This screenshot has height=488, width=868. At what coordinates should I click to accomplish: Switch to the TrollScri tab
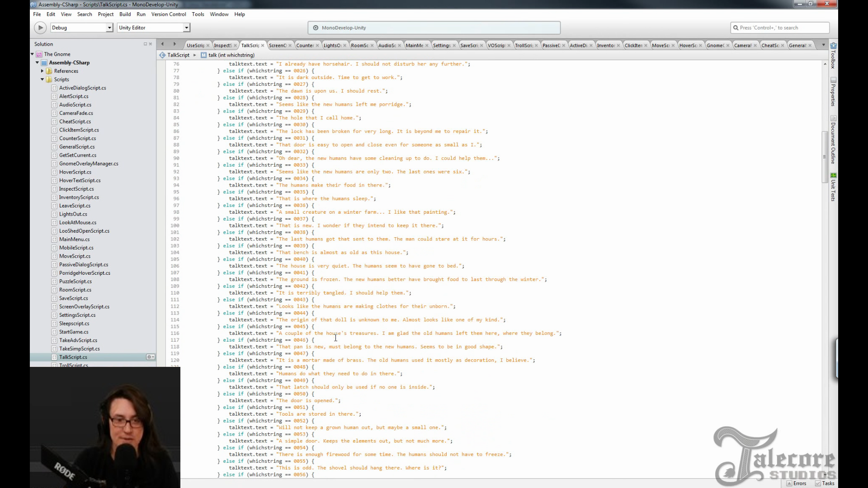(524, 45)
